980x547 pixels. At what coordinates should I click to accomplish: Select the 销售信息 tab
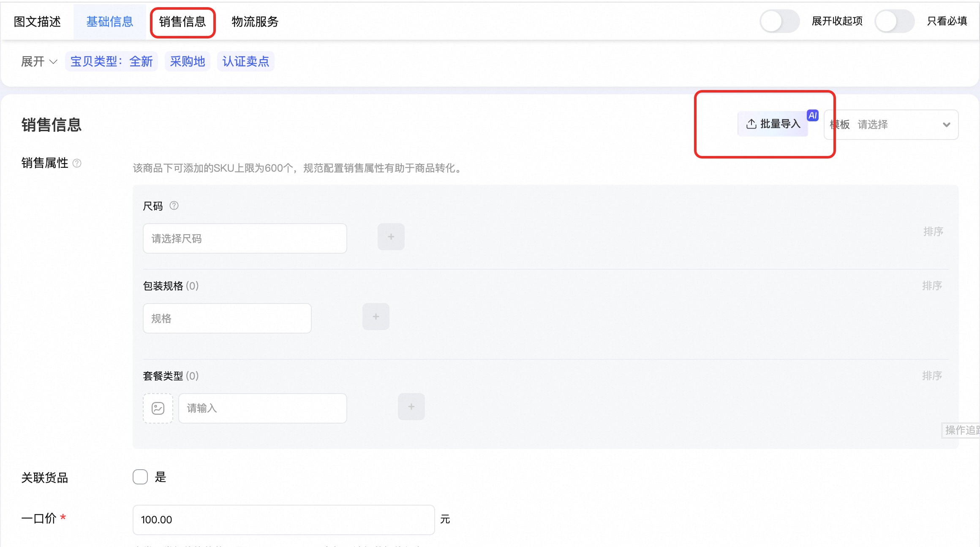182,22
